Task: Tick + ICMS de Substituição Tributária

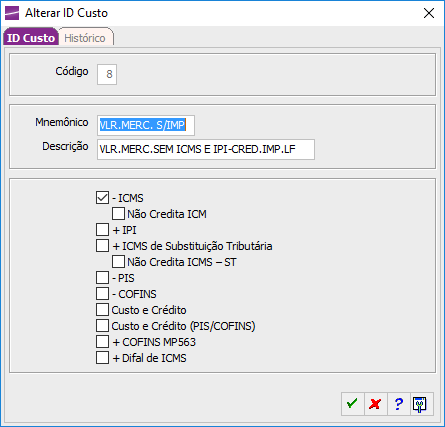Action: [x=102, y=246]
